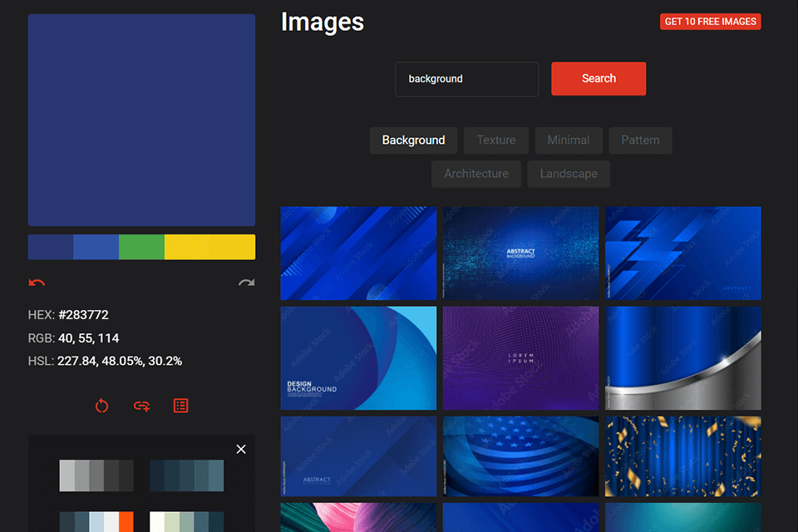Click the RGB value 40, 55, 114
Screen dimensions: 798x532
pyautogui.click(x=89, y=338)
